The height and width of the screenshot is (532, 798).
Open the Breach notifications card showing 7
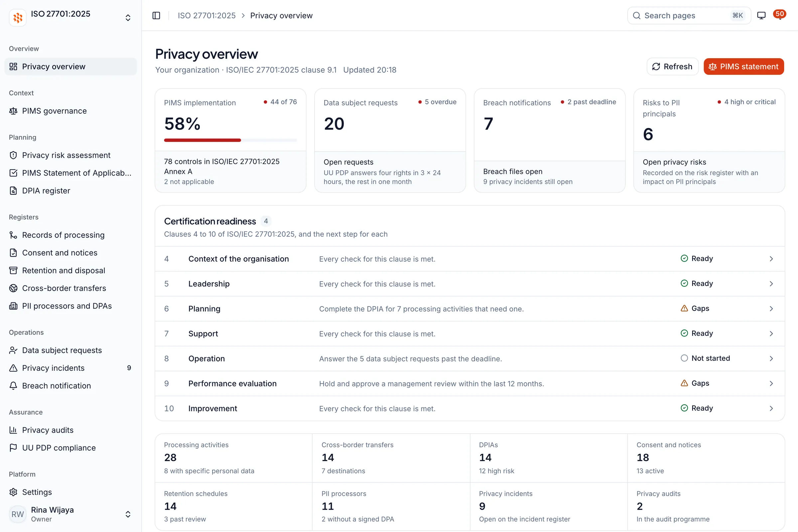point(550,140)
